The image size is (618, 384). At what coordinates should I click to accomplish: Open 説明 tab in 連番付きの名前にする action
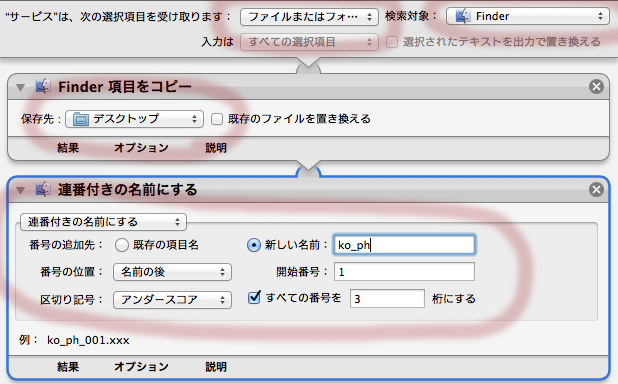point(216,367)
